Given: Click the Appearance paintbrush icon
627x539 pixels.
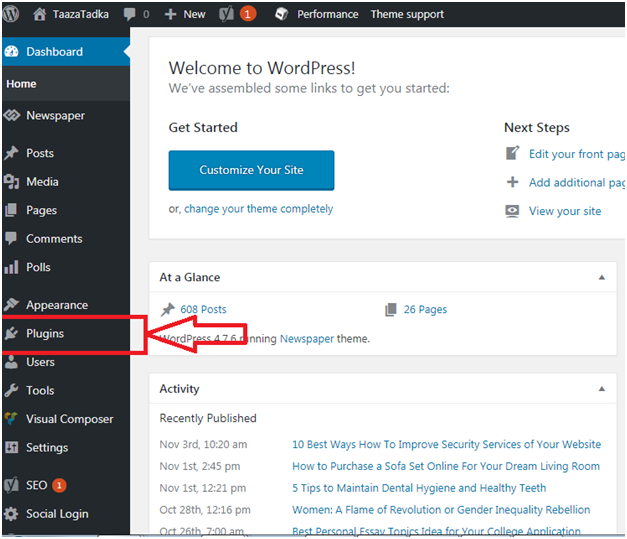Looking at the screenshot, I should click(12, 305).
